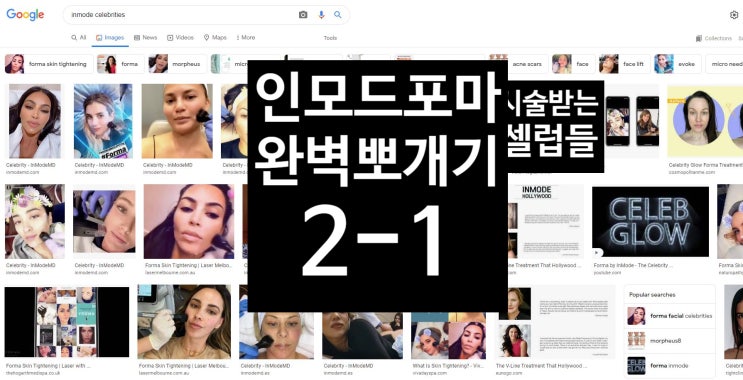Open the Tools filter options
Image resolution: width=743 pixels, height=380 pixels.
click(x=330, y=38)
